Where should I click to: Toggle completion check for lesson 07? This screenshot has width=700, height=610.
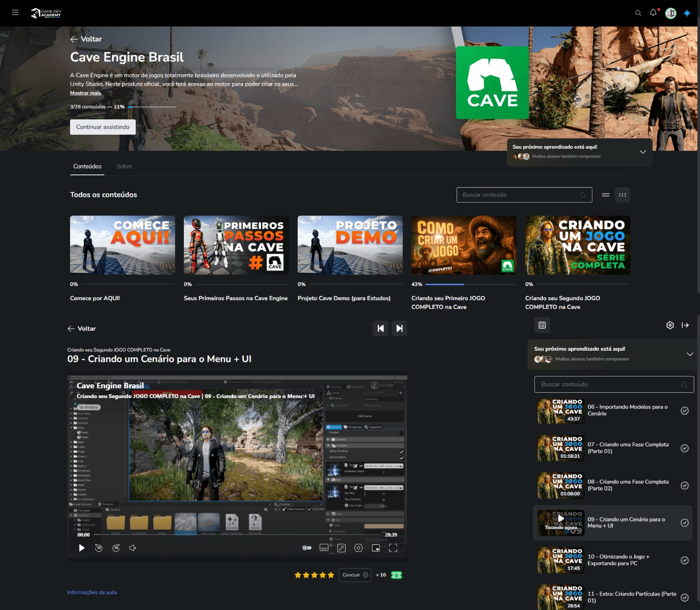click(x=685, y=448)
